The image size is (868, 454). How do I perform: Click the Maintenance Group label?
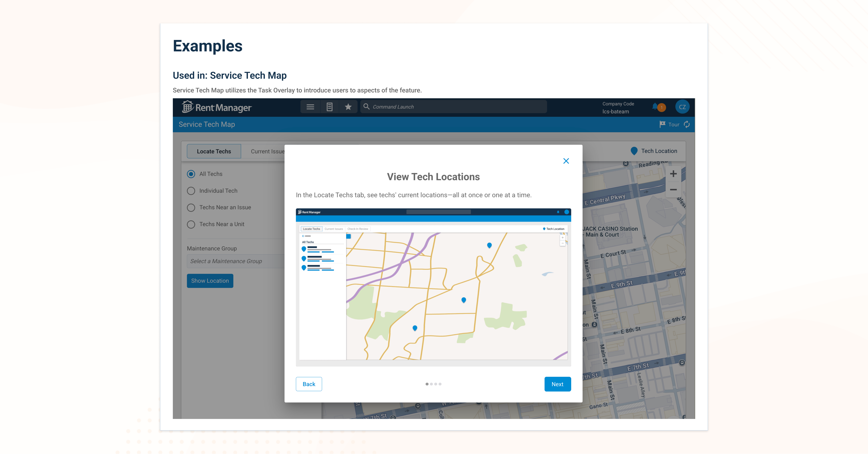212,248
